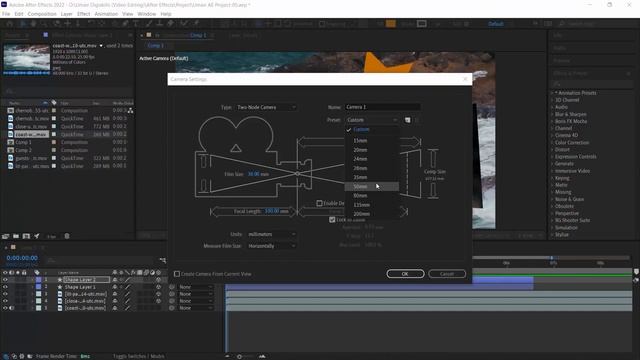640x360 pixels.
Task: Toggle visibility of Shape Layer 2
Action: 5,280
